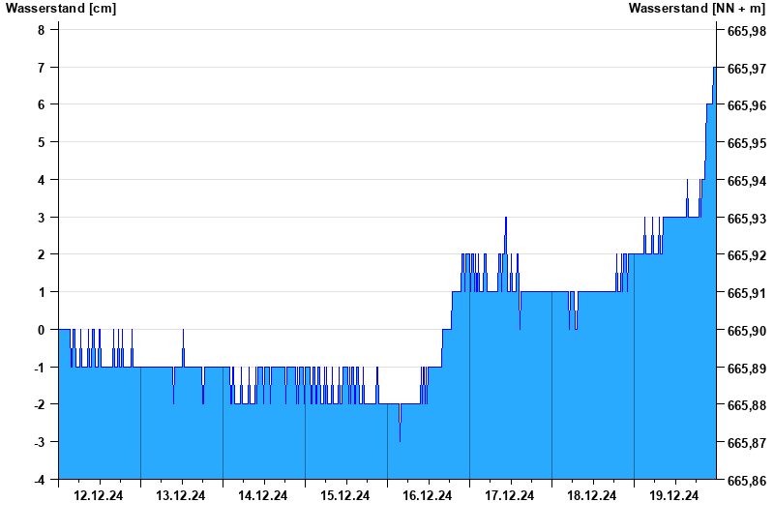774x532 pixels.
Task: Select the 13.12.24 date on the x-axis
Action: pyautogui.click(x=181, y=496)
